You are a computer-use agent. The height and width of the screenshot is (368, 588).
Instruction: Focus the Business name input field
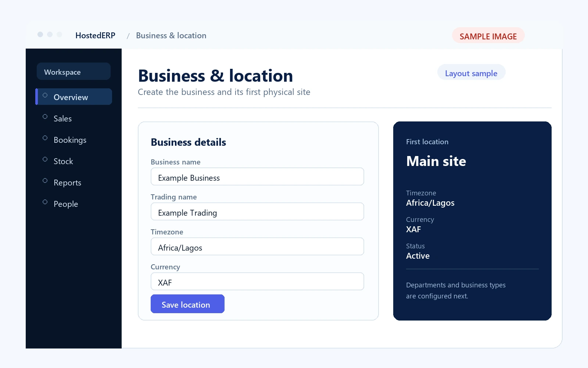(257, 177)
